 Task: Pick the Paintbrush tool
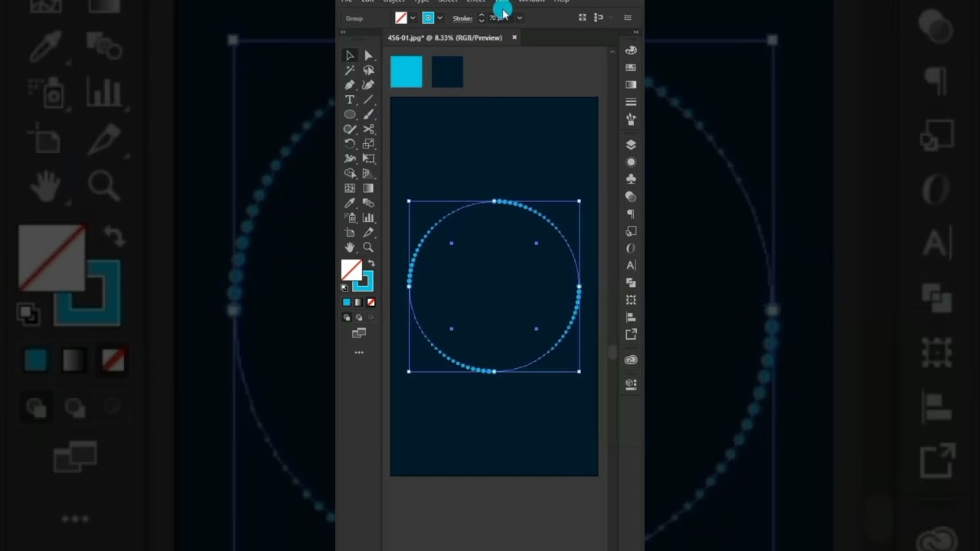[x=368, y=114]
